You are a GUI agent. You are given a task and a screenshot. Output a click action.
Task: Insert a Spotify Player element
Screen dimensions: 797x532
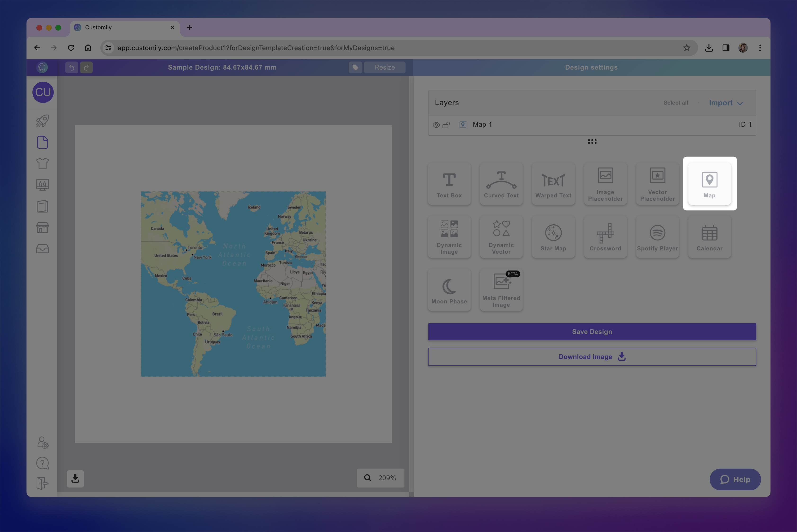point(657,236)
